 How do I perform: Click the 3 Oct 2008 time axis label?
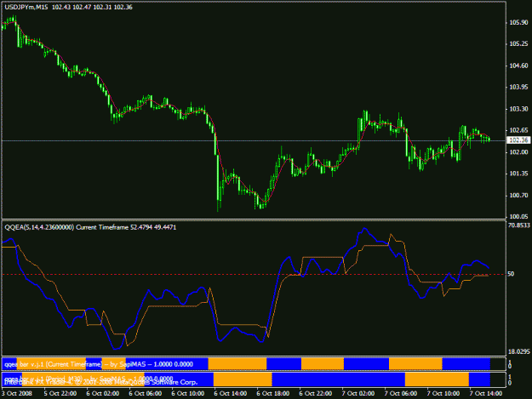coord(17,394)
